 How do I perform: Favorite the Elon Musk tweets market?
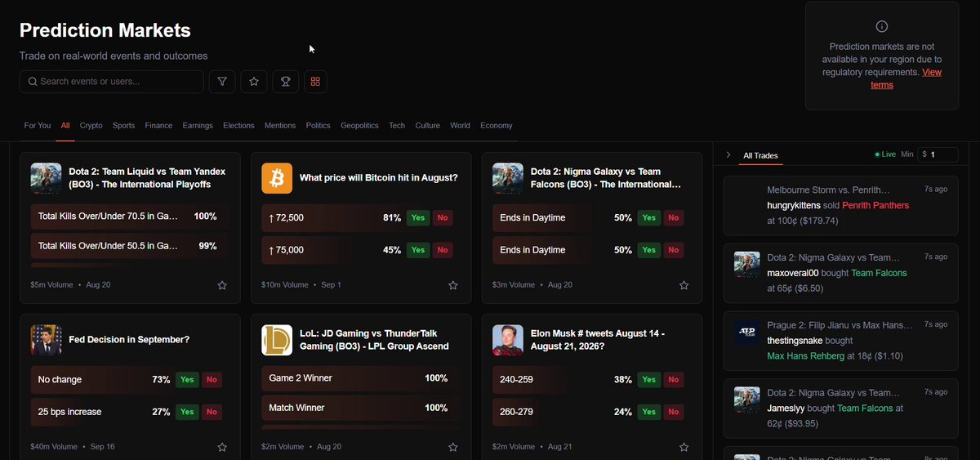tap(684, 447)
